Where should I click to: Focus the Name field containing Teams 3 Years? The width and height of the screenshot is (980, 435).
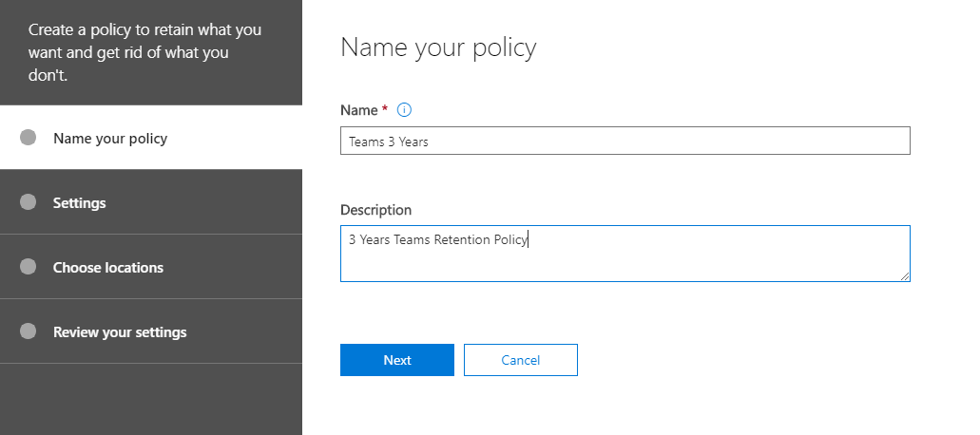click(x=625, y=142)
